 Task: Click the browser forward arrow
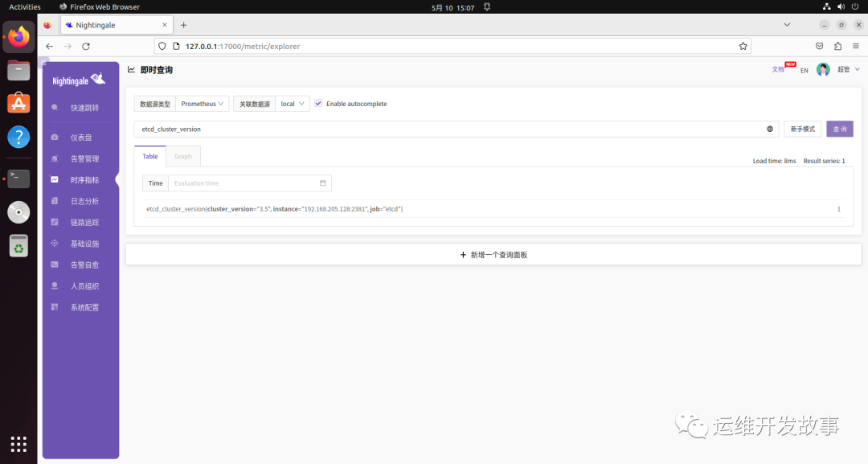pyautogui.click(x=68, y=47)
